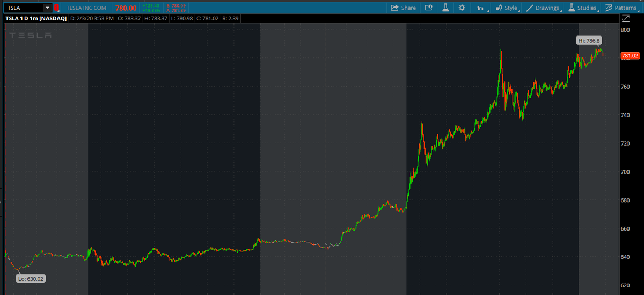Click the 740 price axis label
Screen dimensions: 644x295
pyautogui.click(x=625, y=115)
